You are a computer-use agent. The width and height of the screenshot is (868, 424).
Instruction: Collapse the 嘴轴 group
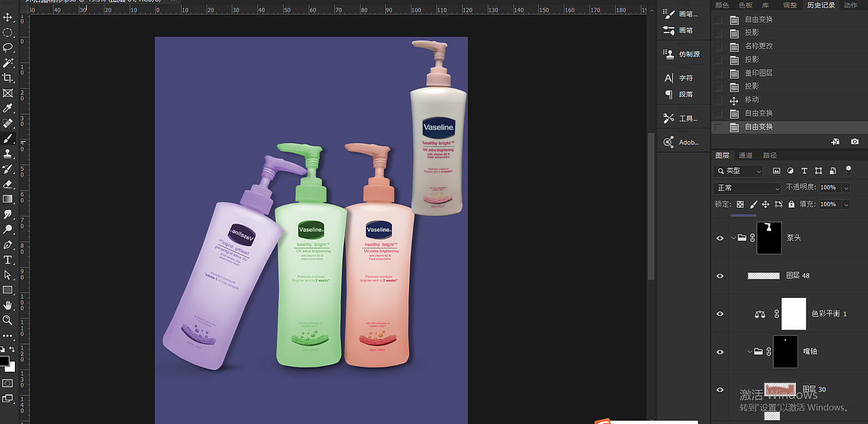(750, 351)
